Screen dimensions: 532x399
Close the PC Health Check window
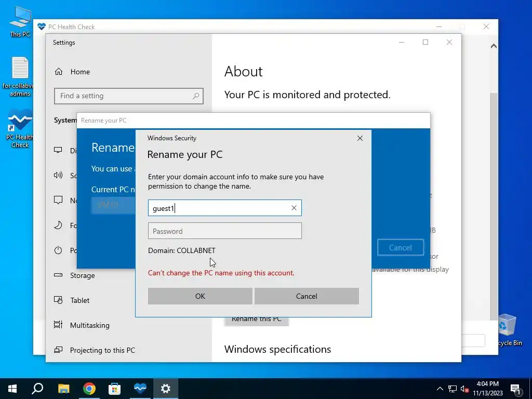(x=486, y=26)
